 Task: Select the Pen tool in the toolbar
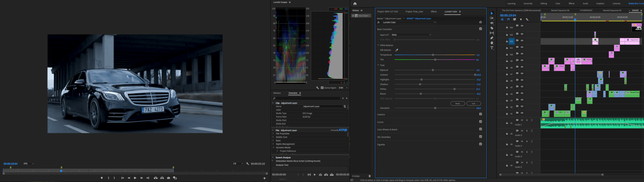492,38
